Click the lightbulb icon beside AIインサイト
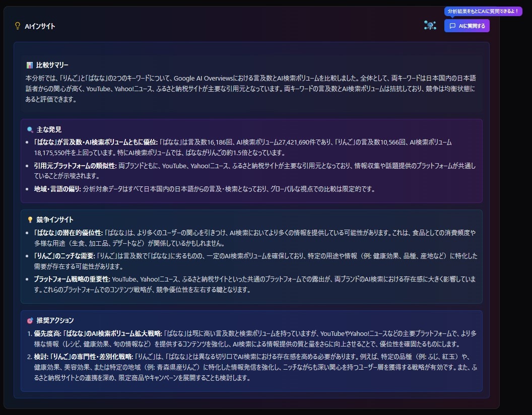Image resolution: width=532 pixels, height=415 pixels. [18, 26]
